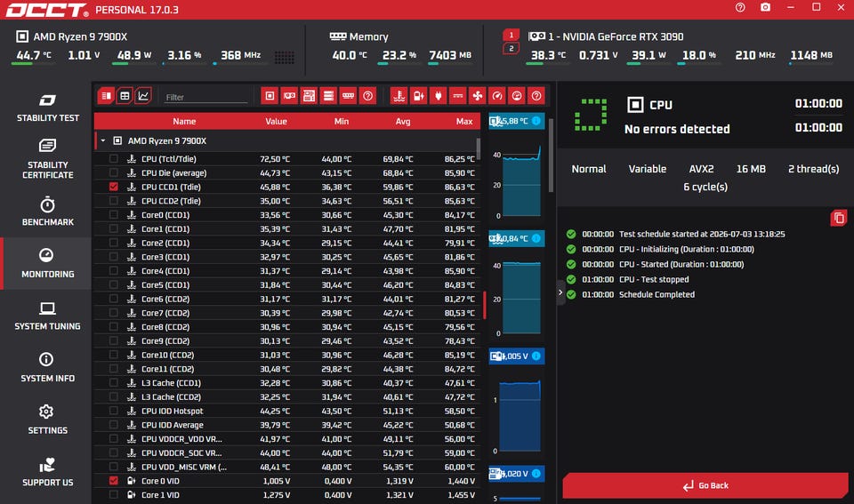This screenshot has width=854, height=504.
Task: Switch to graph-only view icon
Action: (x=143, y=96)
